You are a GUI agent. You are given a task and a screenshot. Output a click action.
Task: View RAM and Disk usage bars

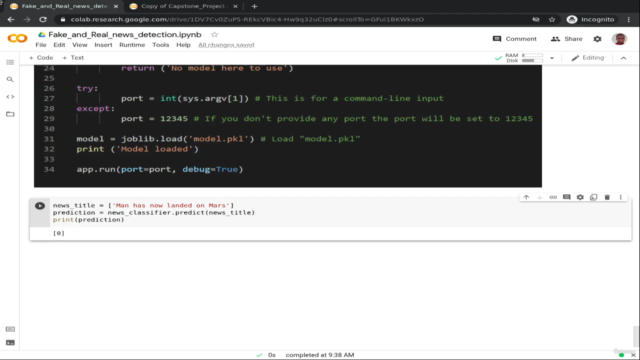(x=524, y=58)
